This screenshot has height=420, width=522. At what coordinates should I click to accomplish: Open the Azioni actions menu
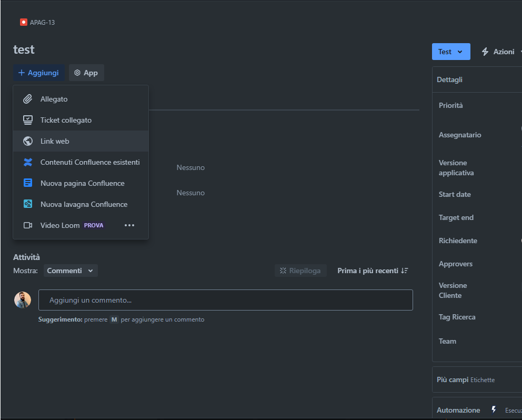point(501,52)
